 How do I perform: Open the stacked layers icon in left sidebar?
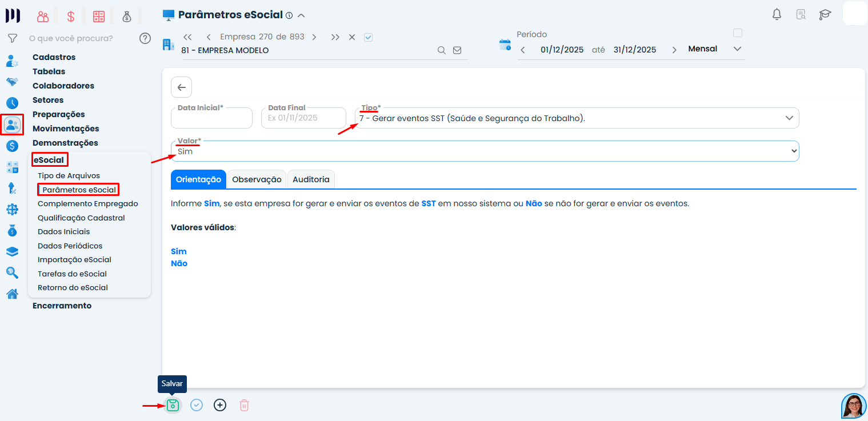tap(12, 252)
